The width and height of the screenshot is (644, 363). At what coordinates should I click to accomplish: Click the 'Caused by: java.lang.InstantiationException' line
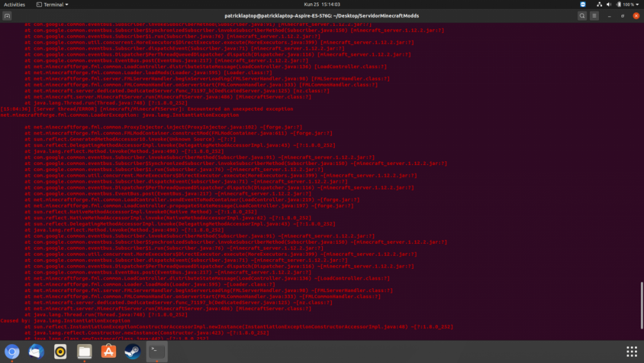pyautogui.click(x=66, y=320)
